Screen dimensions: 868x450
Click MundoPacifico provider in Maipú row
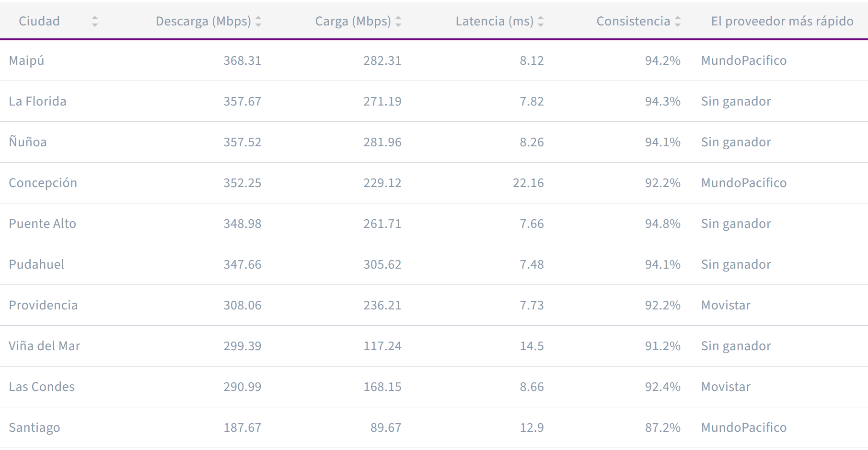pos(743,60)
